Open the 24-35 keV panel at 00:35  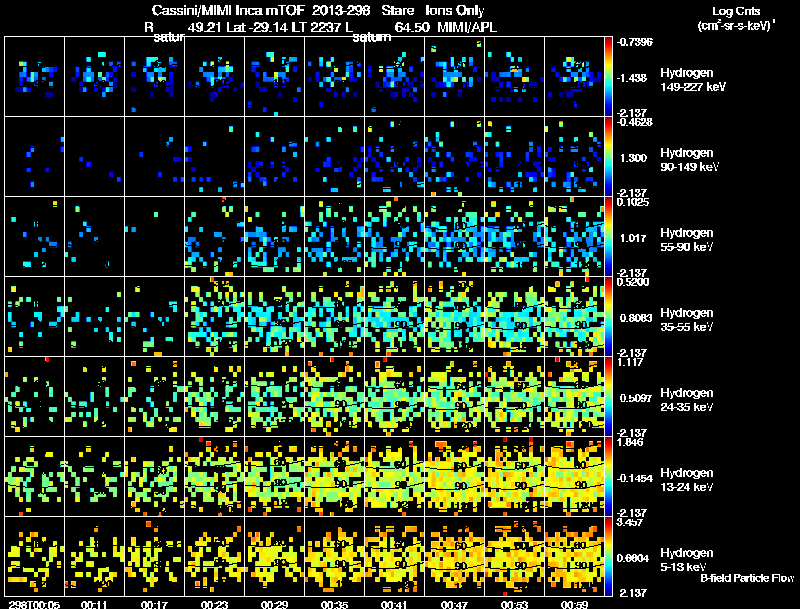tap(334, 397)
